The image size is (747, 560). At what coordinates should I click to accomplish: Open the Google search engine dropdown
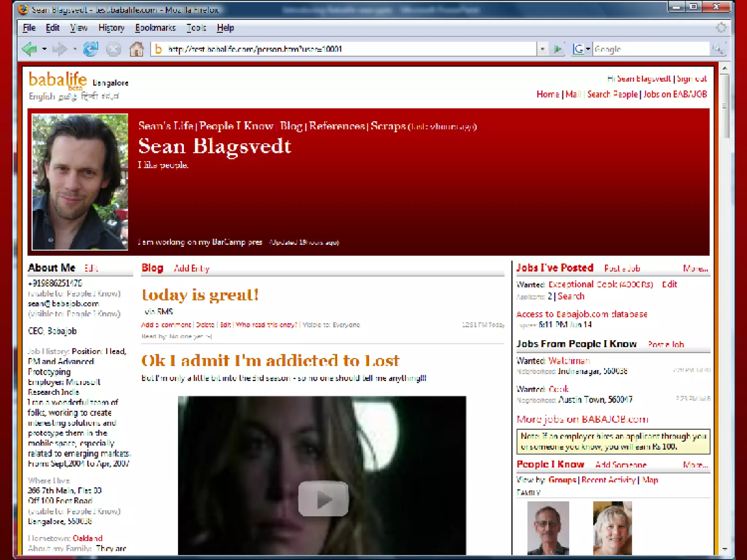point(588,49)
